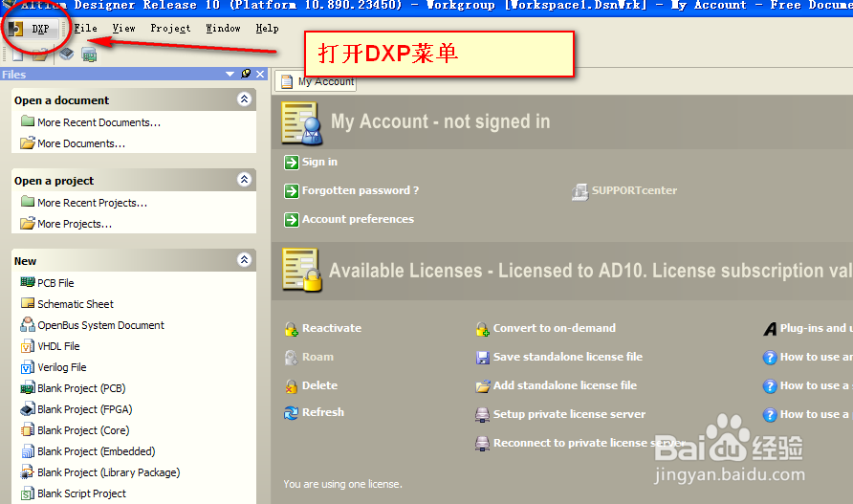Open the Window menu
This screenshot has height=504, width=853.
point(223,29)
